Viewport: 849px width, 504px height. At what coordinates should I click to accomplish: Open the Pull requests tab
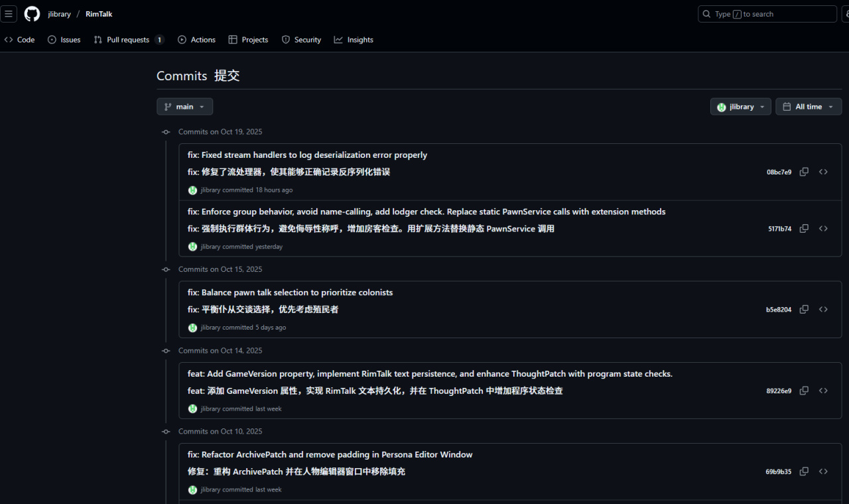[129, 40]
